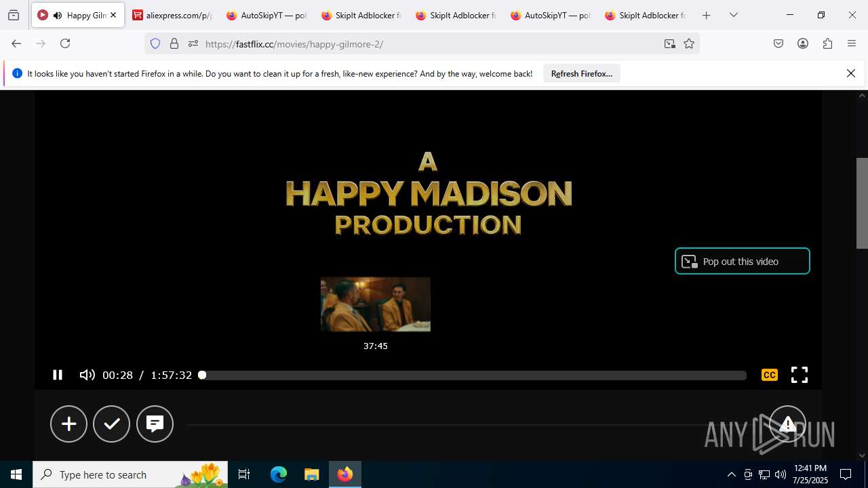Close the Happy Gilmore tab
The height and width of the screenshot is (488, 868).
click(113, 15)
